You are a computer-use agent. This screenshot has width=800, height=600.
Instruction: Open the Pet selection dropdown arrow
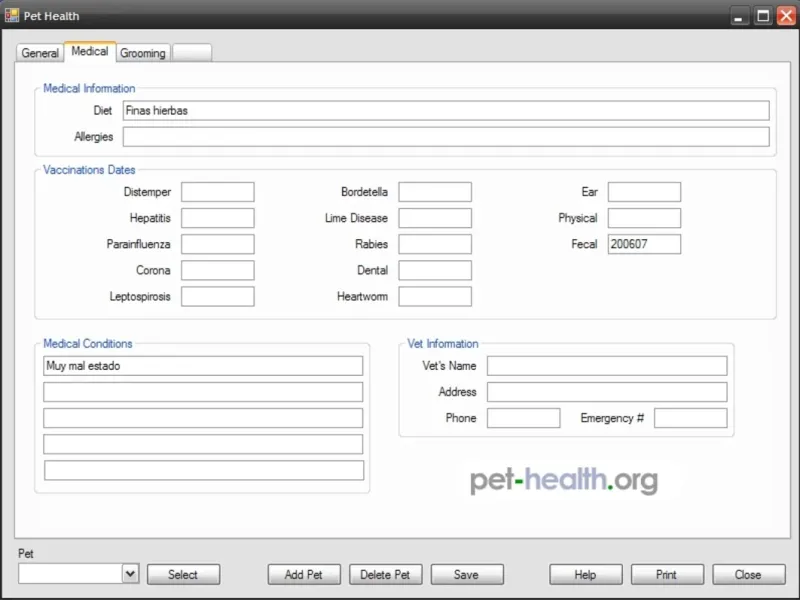point(130,574)
